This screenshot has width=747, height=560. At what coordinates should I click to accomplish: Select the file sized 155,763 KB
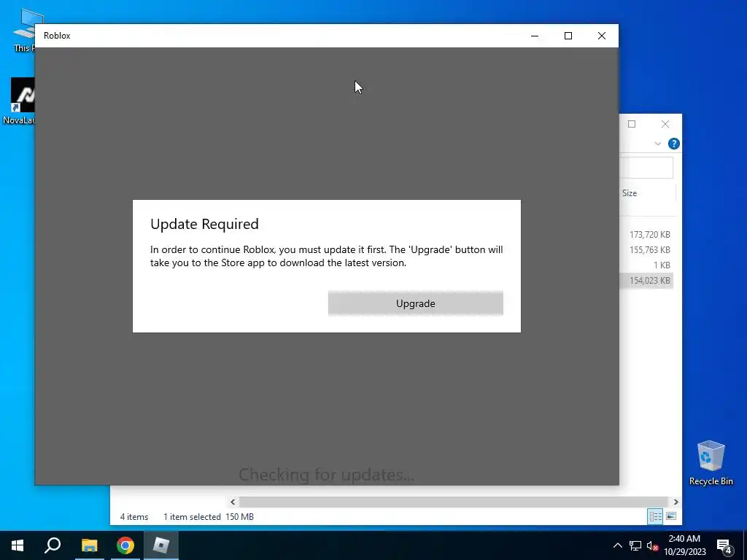650,249
